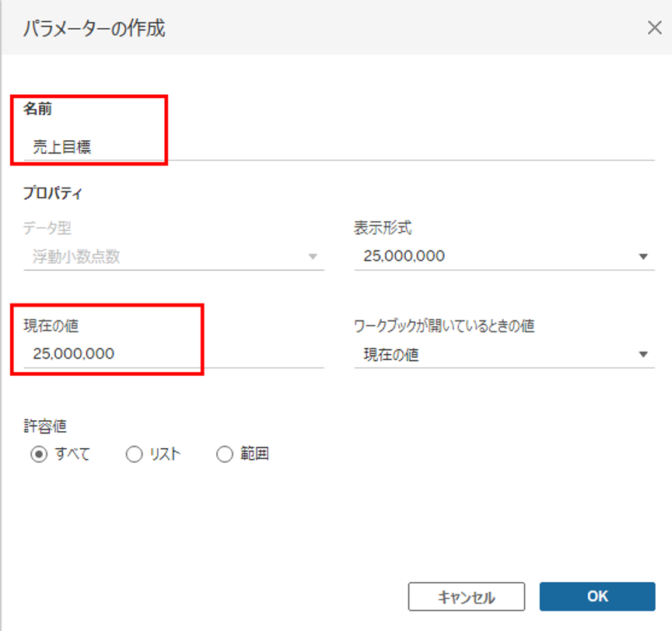Select the リスト radio button

pyautogui.click(x=134, y=454)
